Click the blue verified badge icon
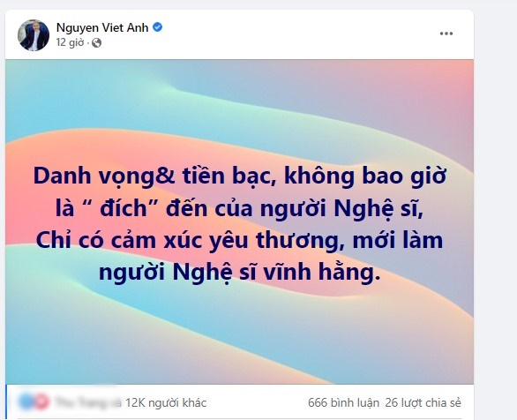This screenshot has height=420, width=517. coord(158,27)
